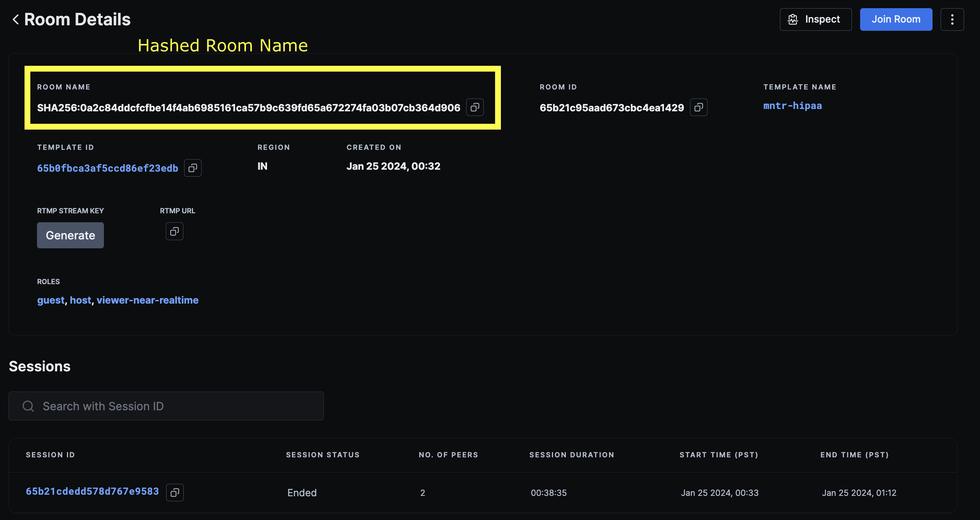The width and height of the screenshot is (980, 520).
Task: Go back using the arrow beside Room Details
Action: pyautogui.click(x=16, y=19)
